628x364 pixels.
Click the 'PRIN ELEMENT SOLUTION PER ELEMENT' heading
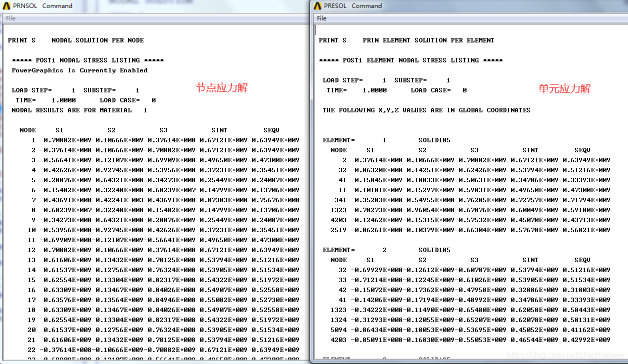(428, 40)
